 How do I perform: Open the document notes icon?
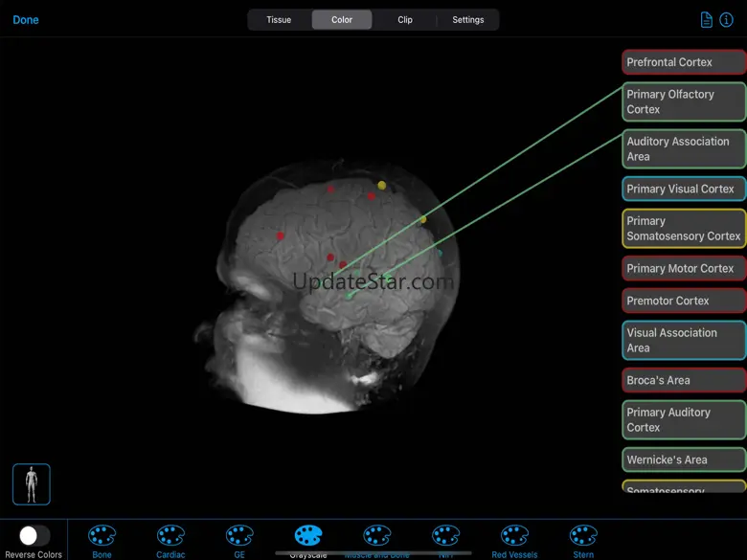click(x=707, y=20)
